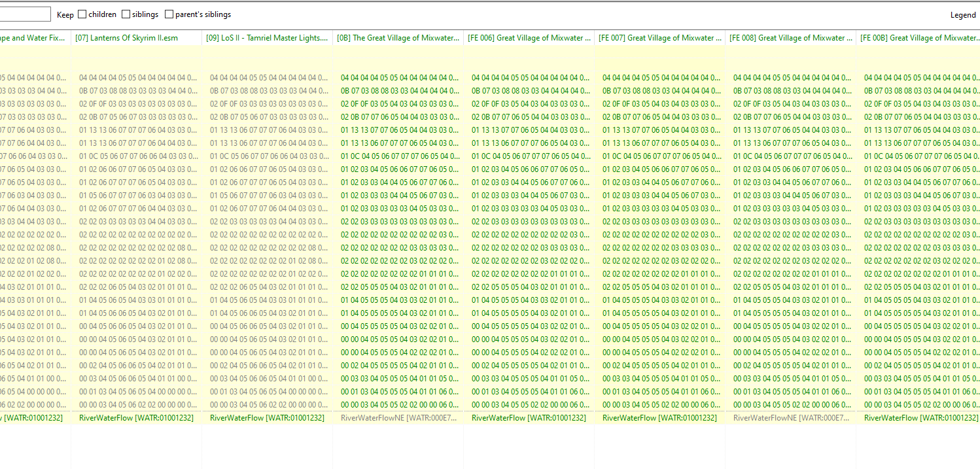Click the [09] LoS II Tamriel Master Lights header

click(x=267, y=38)
